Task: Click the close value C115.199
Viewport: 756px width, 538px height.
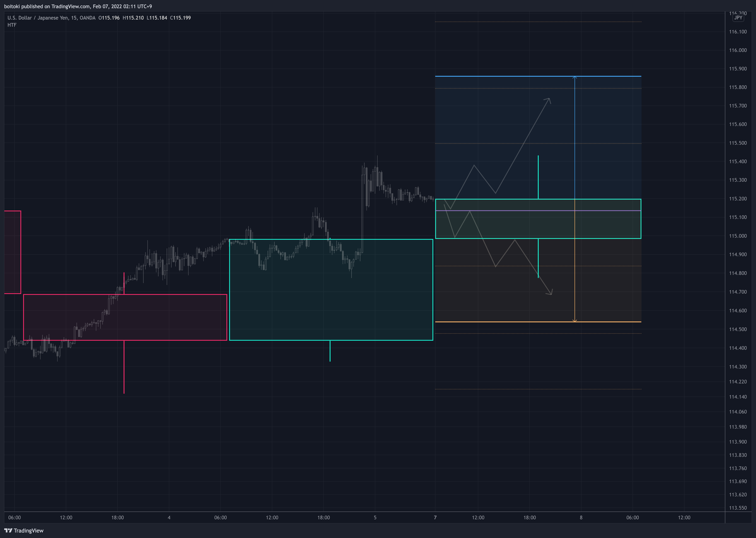Action: pos(180,18)
